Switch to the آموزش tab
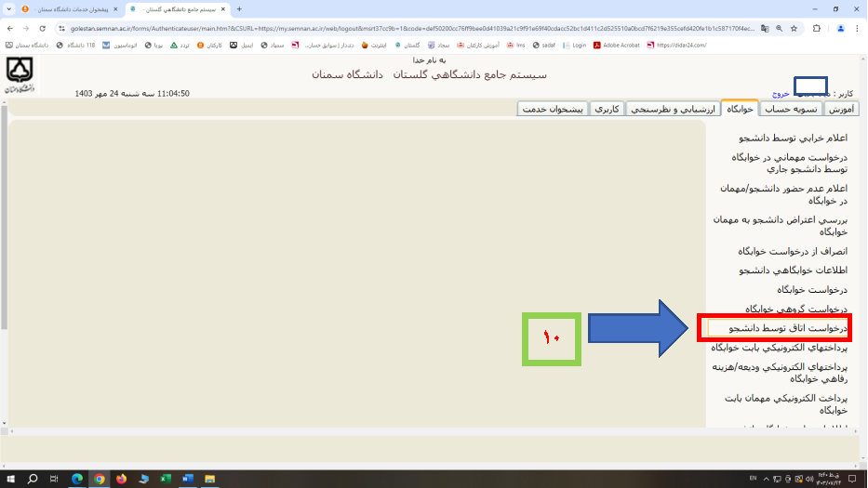 coord(840,109)
